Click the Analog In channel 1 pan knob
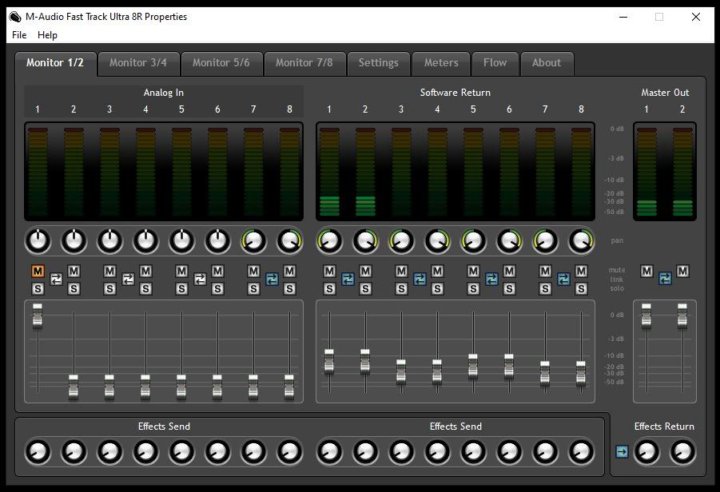Image resolution: width=720 pixels, height=492 pixels. [37, 240]
